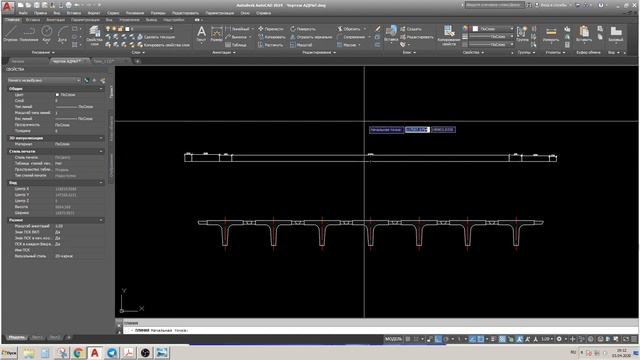Toggle snap mode in status bar
This screenshot has width=640, height=360.
click(x=416, y=339)
